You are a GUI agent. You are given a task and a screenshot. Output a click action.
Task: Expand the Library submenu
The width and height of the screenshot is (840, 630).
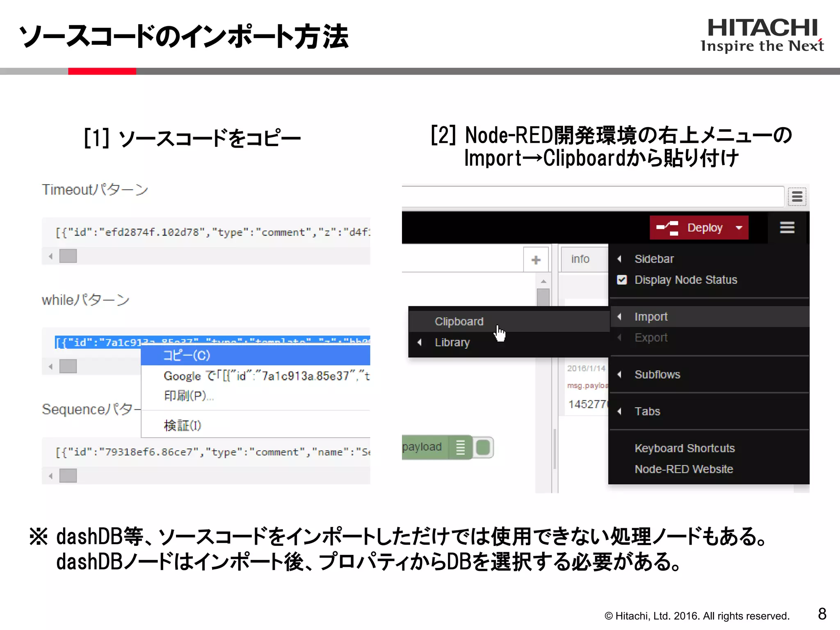click(x=509, y=342)
